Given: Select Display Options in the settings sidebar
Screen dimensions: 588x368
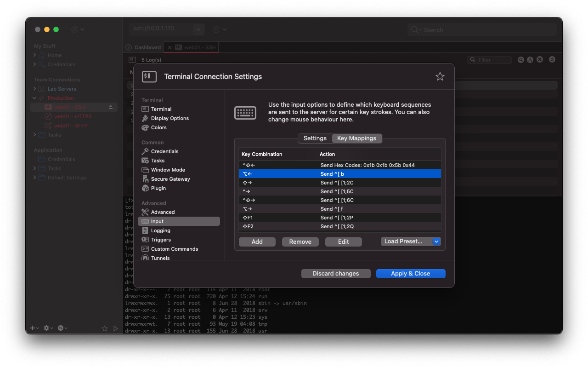Looking at the screenshot, I should tap(169, 118).
